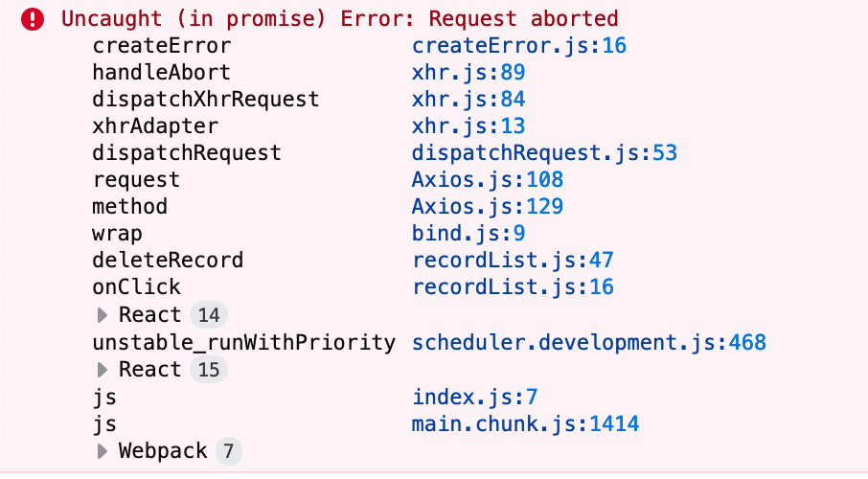
Task: Open scheduler.development.js:468 link
Action: coord(588,342)
